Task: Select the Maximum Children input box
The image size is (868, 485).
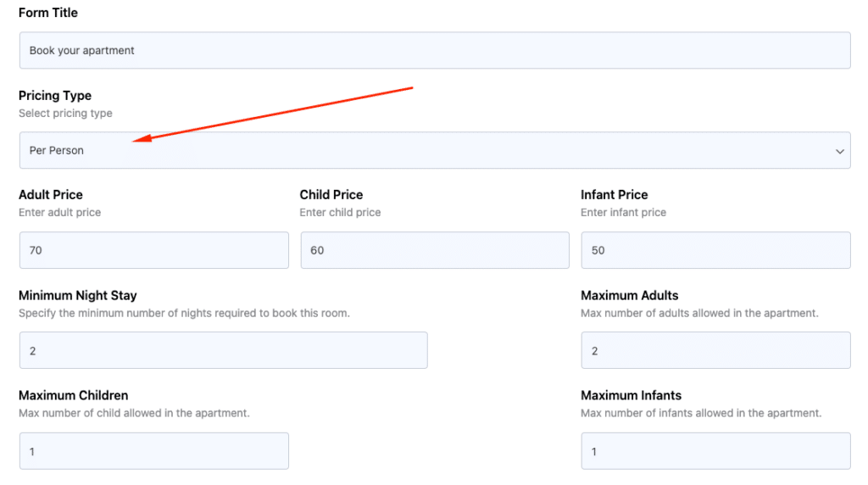Action: [x=154, y=451]
